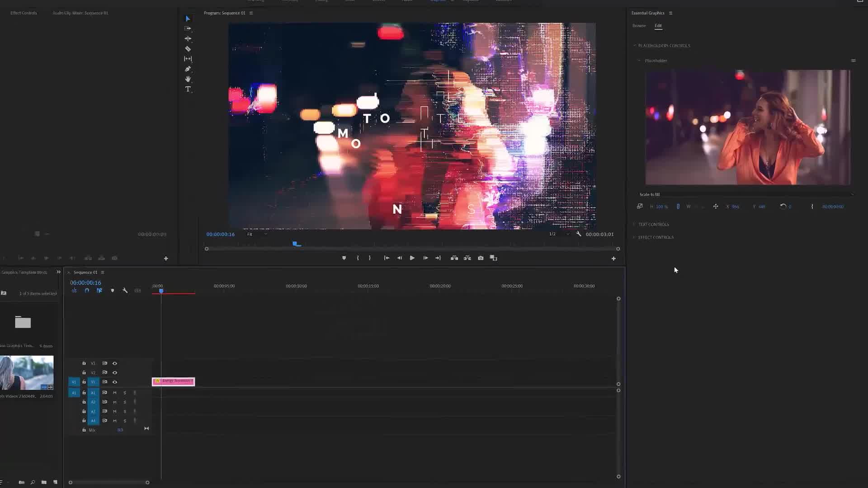Toggle A3 track targeting
The image size is (868, 488).
coord(93,412)
